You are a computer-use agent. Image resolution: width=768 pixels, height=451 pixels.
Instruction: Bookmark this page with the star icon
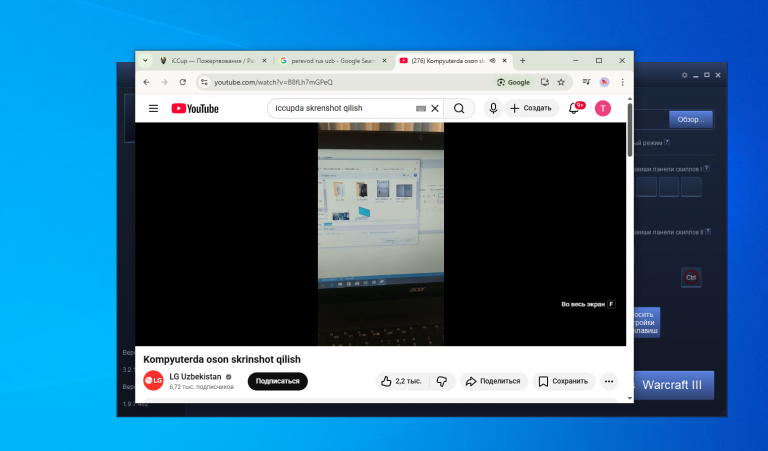561,82
